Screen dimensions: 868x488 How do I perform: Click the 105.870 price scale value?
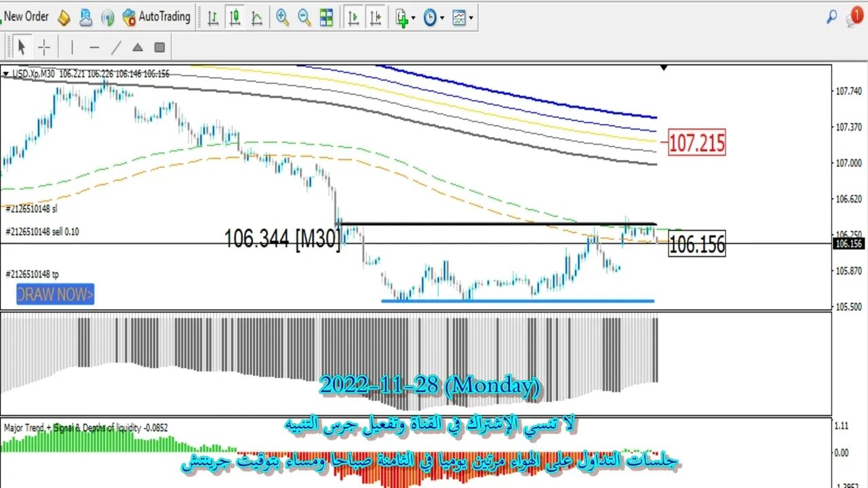(848, 271)
